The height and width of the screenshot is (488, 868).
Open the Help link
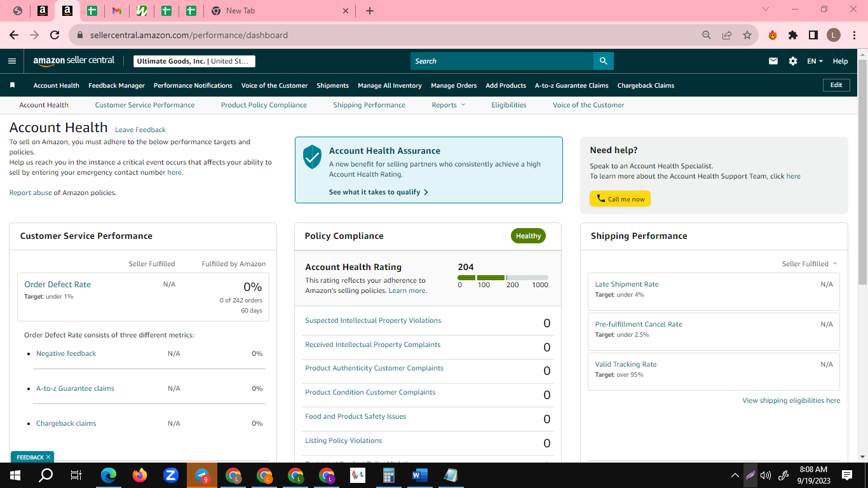point(840,61)
